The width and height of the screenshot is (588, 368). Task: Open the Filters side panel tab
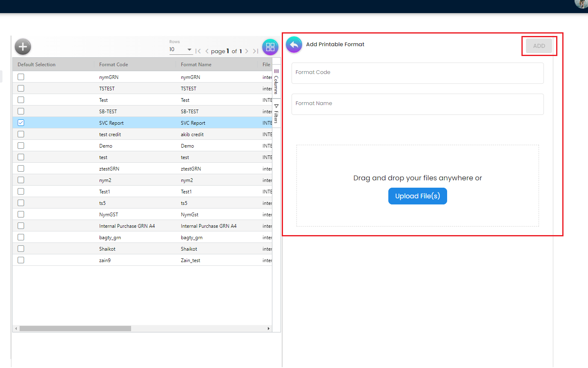click(x=276, y=114)
